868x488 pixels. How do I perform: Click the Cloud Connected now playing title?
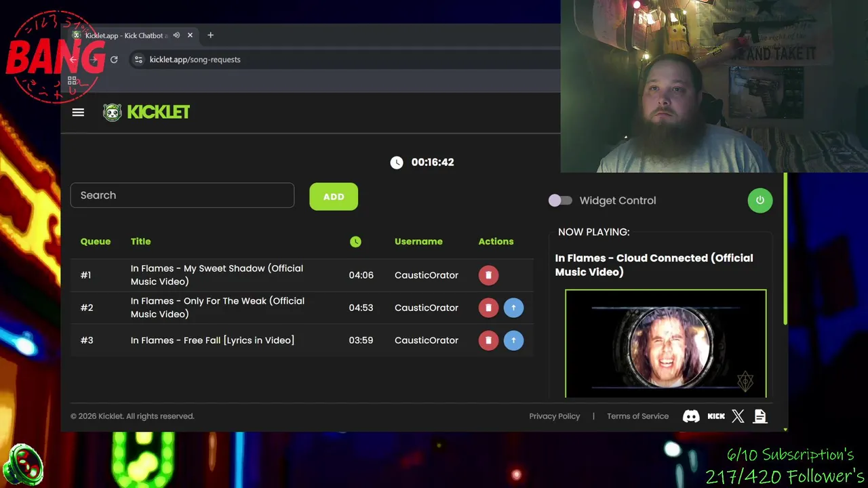tap(654, 265)
